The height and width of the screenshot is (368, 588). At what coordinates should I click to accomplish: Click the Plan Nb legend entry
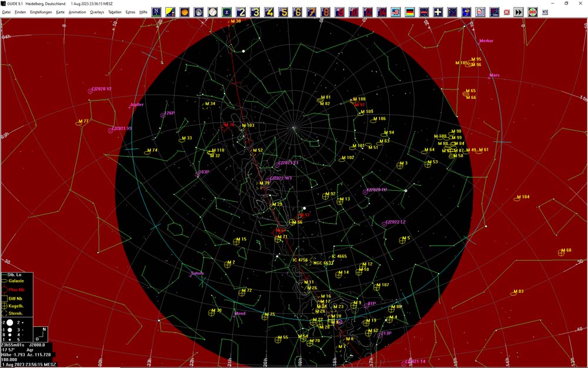(16, 290)
